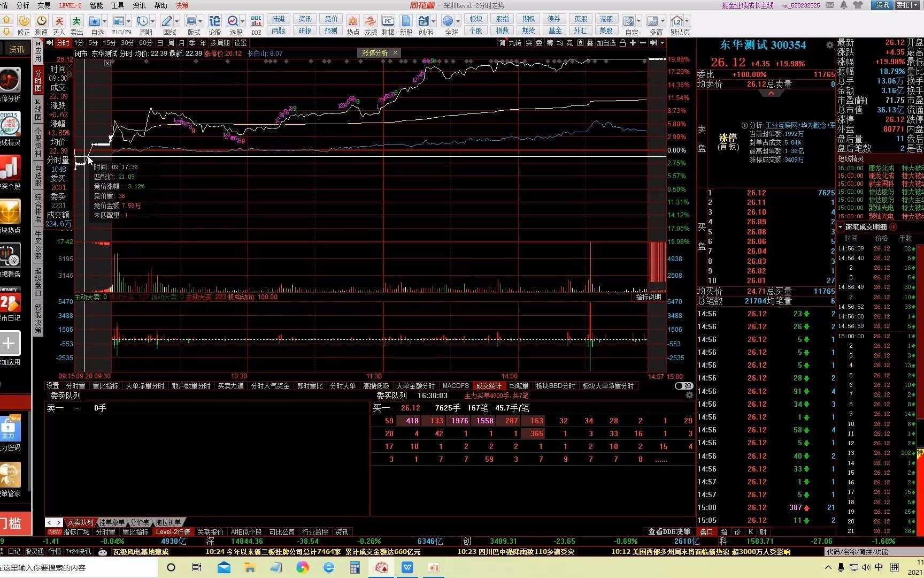Switch to the 5分 period tab

click(93, 43)
